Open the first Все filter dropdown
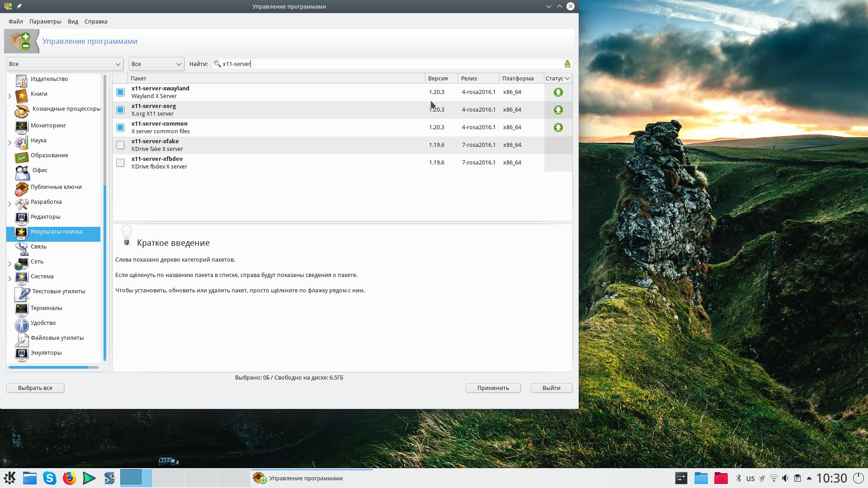Image resolution: width=868 pixels, height=488 pixels. (x=65, y=64)
